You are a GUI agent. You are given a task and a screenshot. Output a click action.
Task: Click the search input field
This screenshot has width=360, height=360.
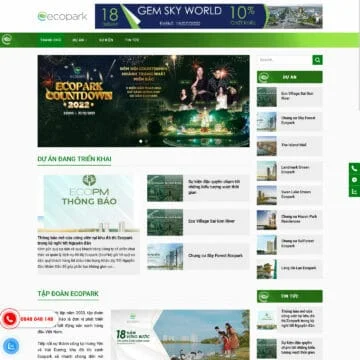click(284, 60)
